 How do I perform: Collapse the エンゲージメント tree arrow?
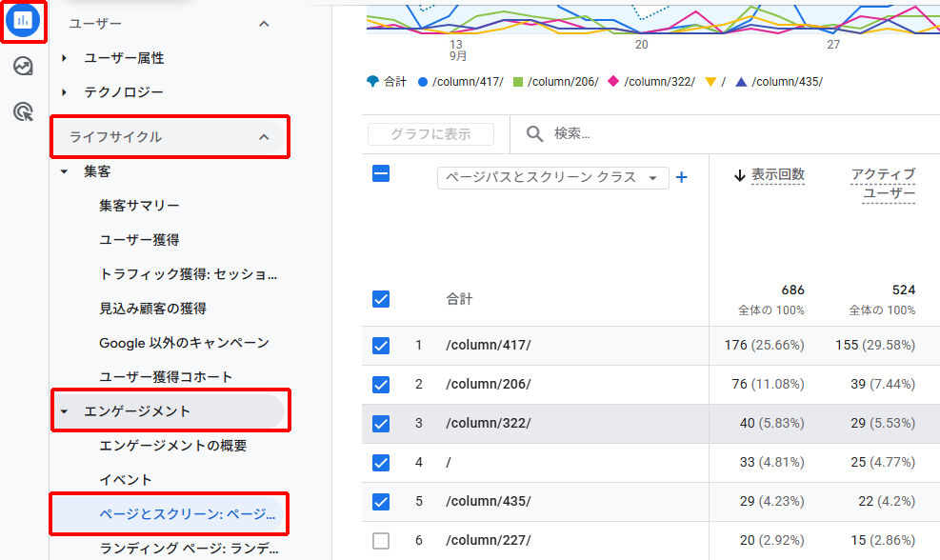click(x=64, y=411)
